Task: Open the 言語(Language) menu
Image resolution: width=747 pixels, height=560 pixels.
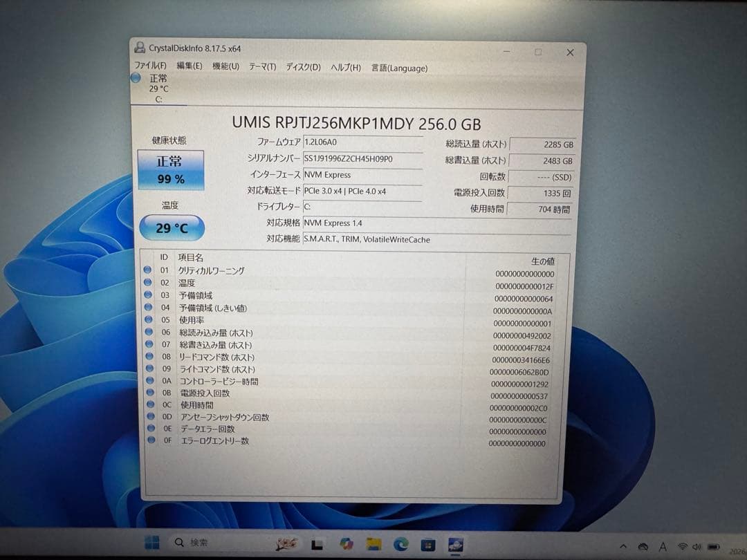Action: (x=399, y=68)
